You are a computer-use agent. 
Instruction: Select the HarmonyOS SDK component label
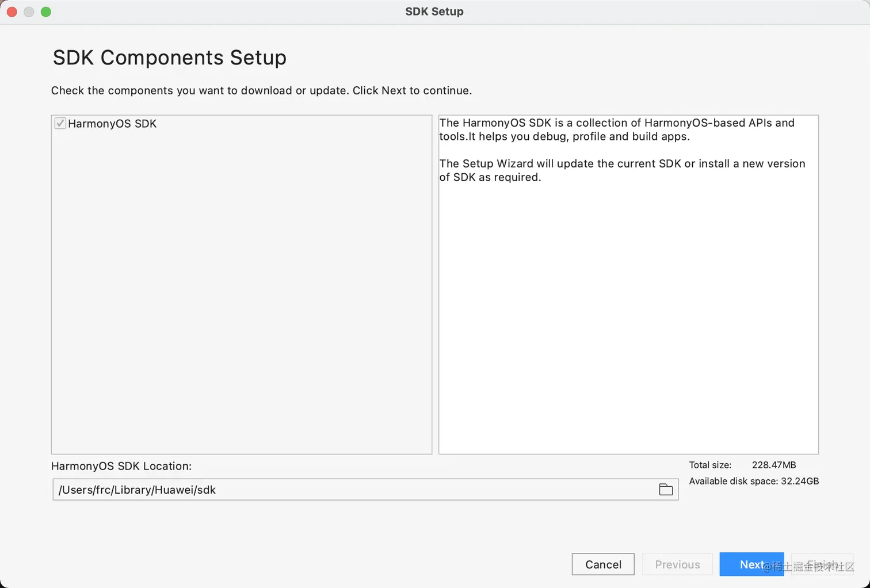coord(112,124)
